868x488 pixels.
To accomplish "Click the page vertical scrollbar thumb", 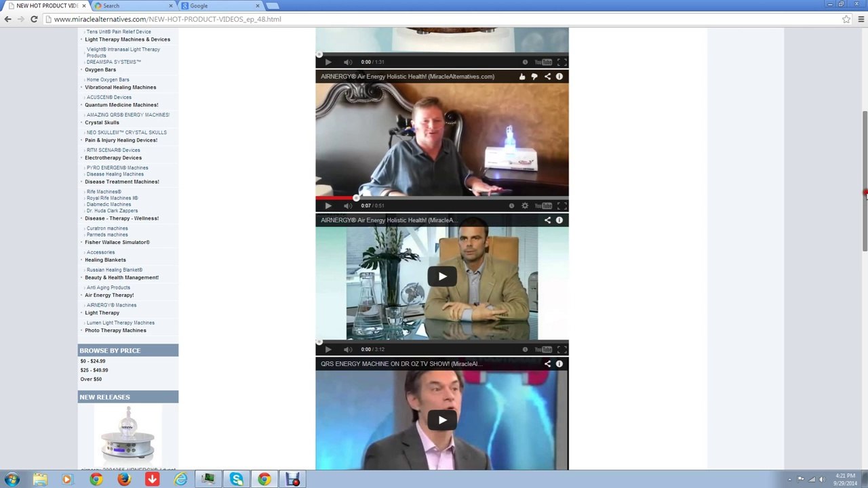I will click(x=864, y=181).
